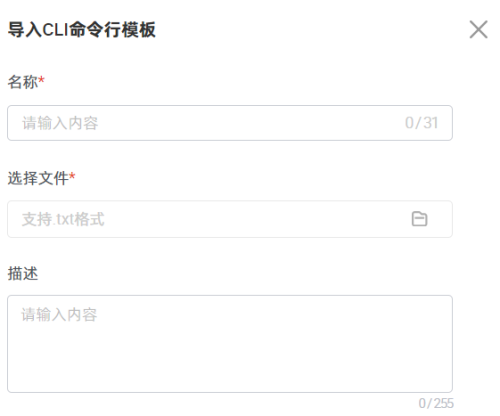
Task: Click the red asterisk beside 选择文件
Action: click(72, 176)
